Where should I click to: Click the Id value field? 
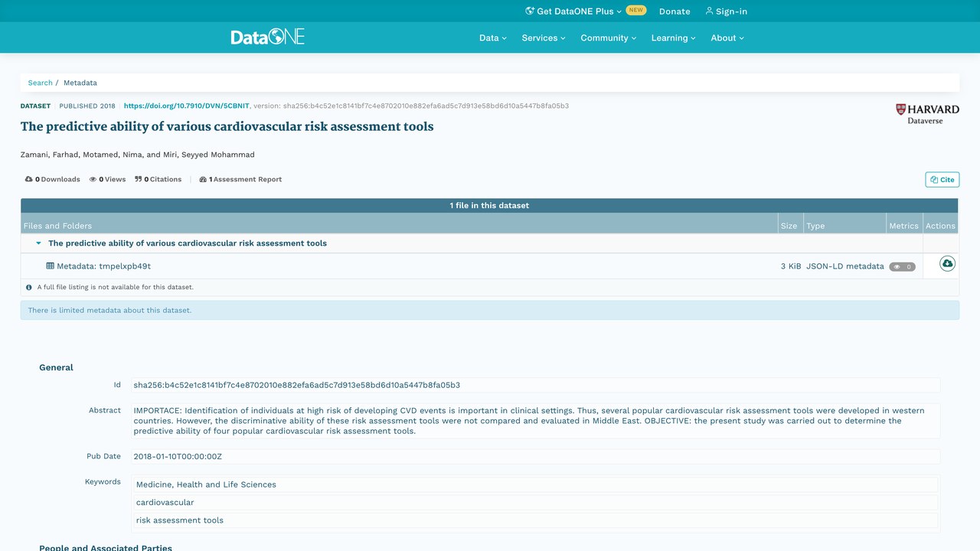click(535, 385)
